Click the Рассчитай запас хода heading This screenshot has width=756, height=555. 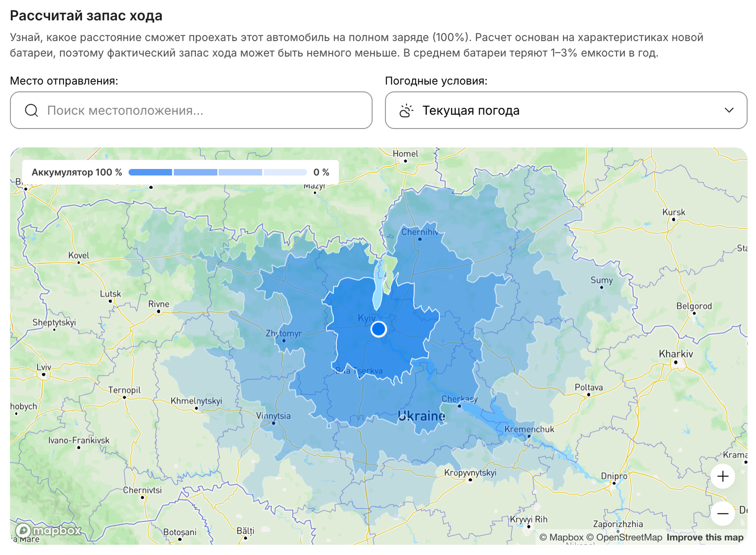click(86, 16)
